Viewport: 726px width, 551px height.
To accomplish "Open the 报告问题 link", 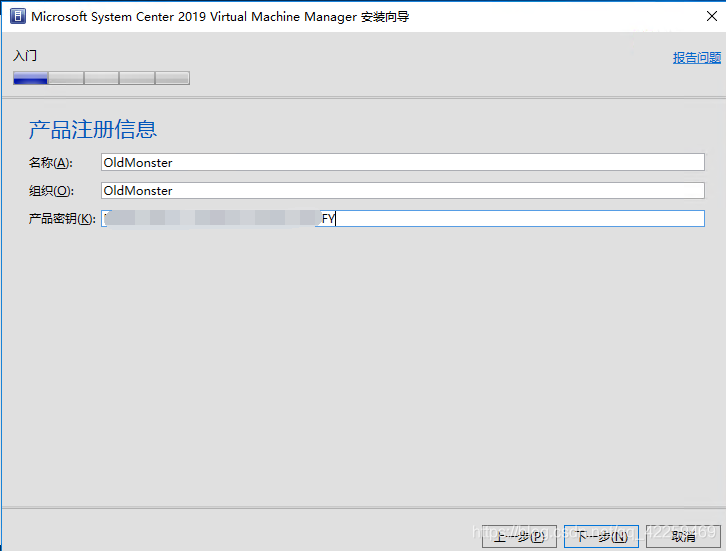I will [x=696, y=58].
